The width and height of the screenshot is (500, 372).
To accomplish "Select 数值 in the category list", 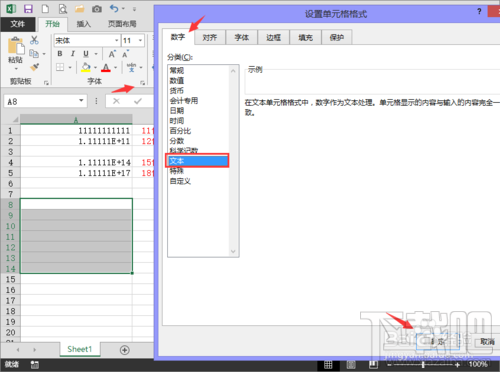I will [x=198, y=80].
